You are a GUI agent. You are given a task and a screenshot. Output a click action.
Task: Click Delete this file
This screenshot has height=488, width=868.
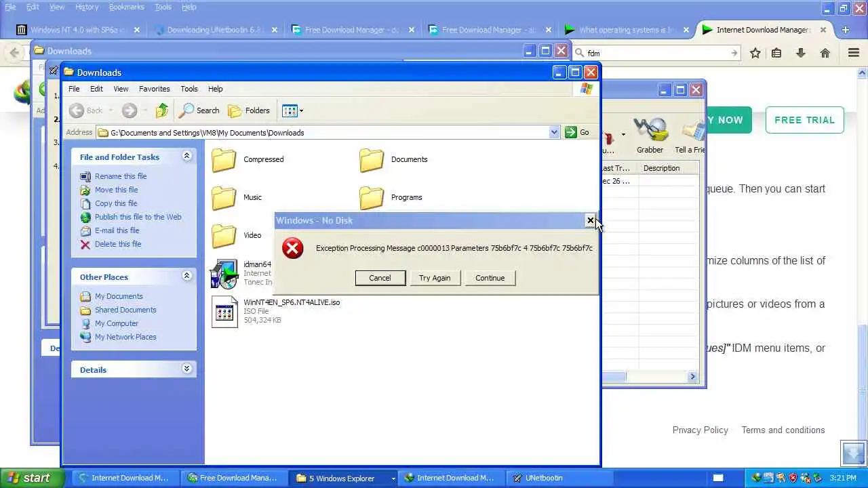pos(118,244)
